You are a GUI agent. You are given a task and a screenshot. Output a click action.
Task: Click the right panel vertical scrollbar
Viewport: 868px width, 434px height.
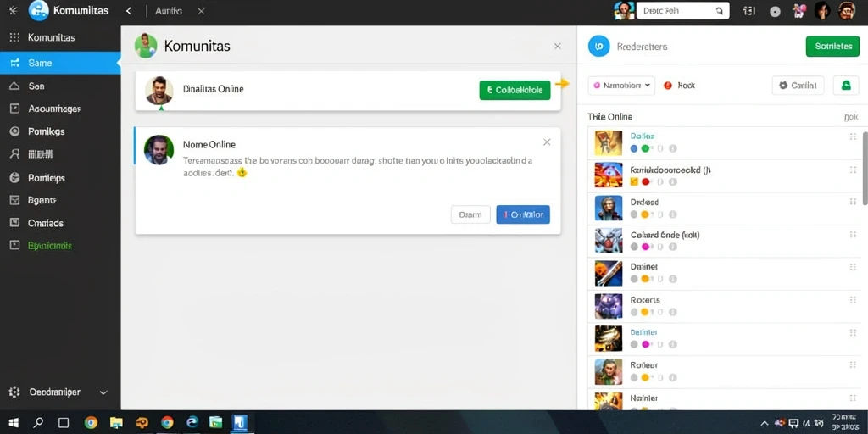tap(865, 169)
